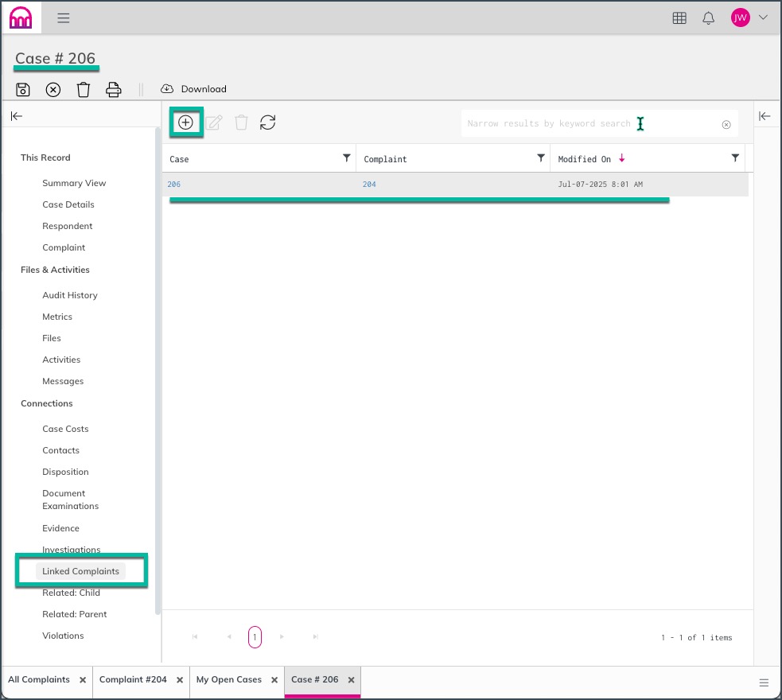The image size is (782, 700).
Task: Filter the Modified On column
Action: pos(735,158)
